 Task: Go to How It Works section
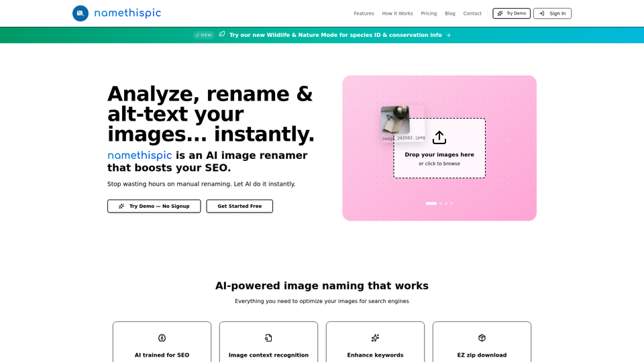pos(397,13)
